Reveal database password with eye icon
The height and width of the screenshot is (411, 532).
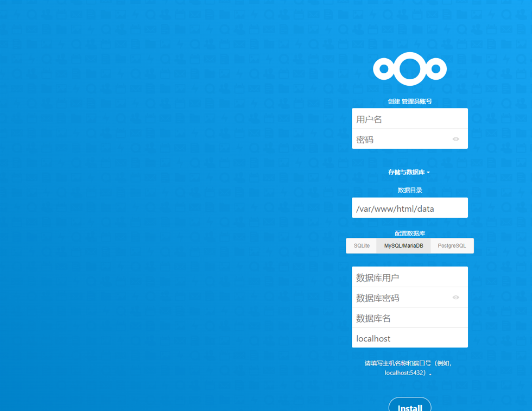pos(455,298)
